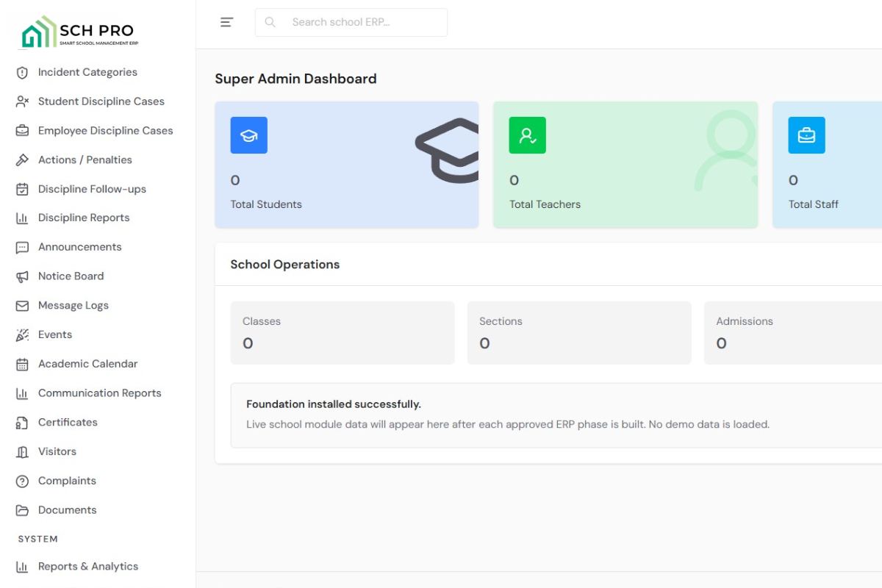Click the Visitors door icon
882x588 pixels.
(23, 451)
